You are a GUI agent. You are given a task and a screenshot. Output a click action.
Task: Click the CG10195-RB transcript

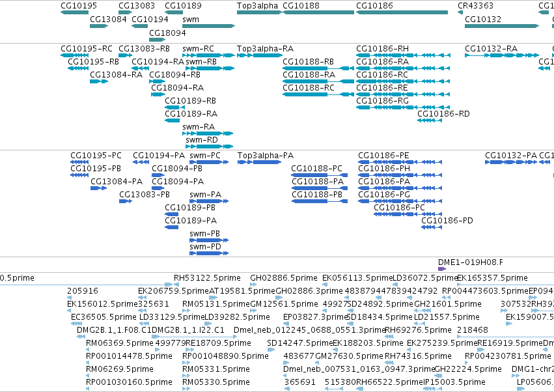coord(78,68)
